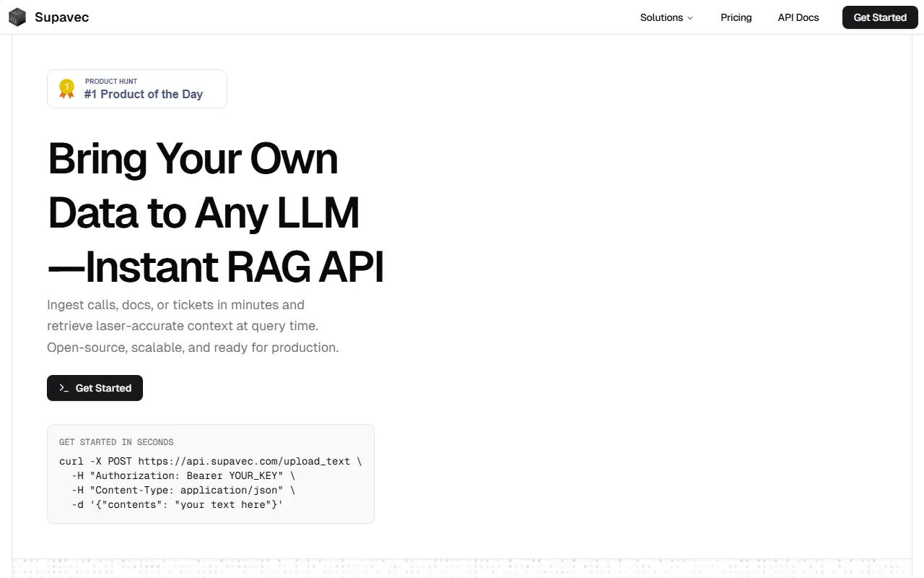Click the Authorization Bearer YOUR_KEY line
Viewport: 924px width, 578px height.
[x=183, y=475]
